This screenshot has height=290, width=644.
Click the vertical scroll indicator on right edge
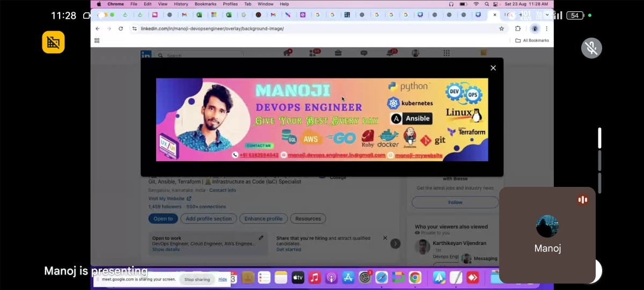click(x=599, y=138)
